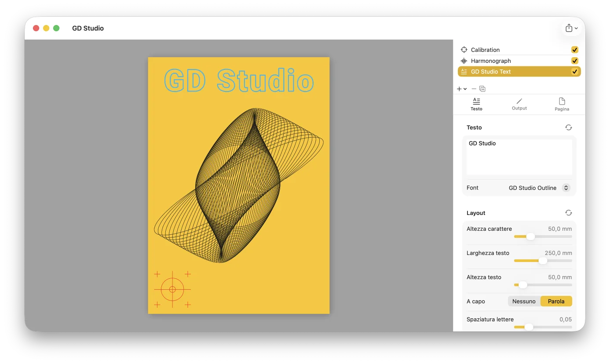Image resolution: width=610 pixels, height=364 pixels.
Task: Click the calibration target on the page
Action: 172,289
